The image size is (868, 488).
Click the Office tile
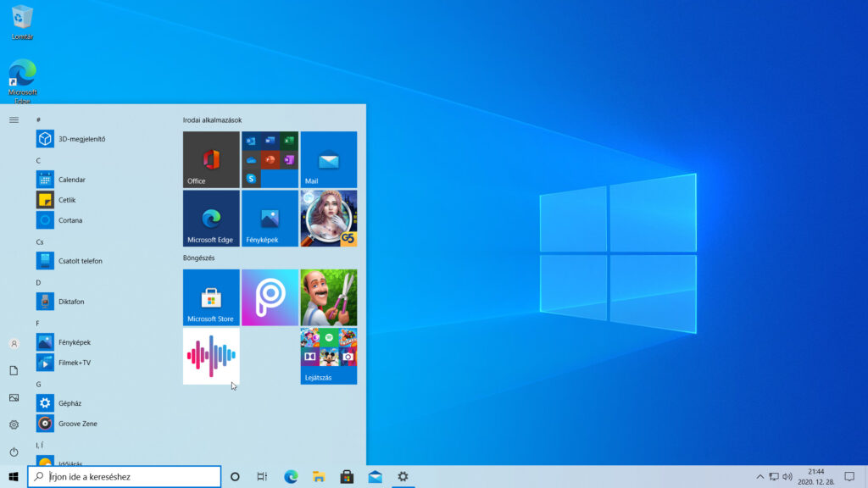(211, 159)
